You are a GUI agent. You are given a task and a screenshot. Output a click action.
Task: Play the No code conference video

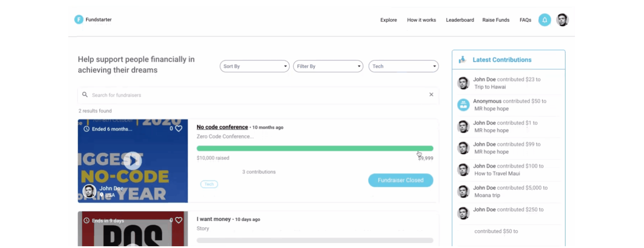click(133, 161)
